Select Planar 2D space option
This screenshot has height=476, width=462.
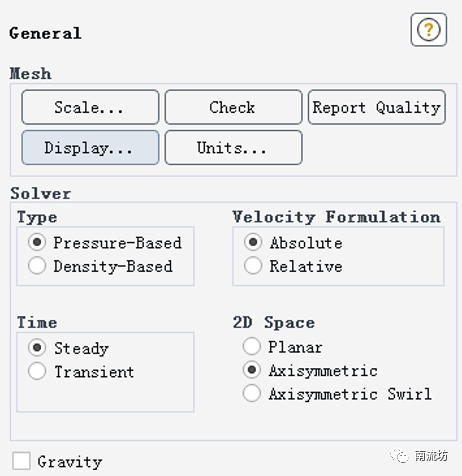click(252, 346)
